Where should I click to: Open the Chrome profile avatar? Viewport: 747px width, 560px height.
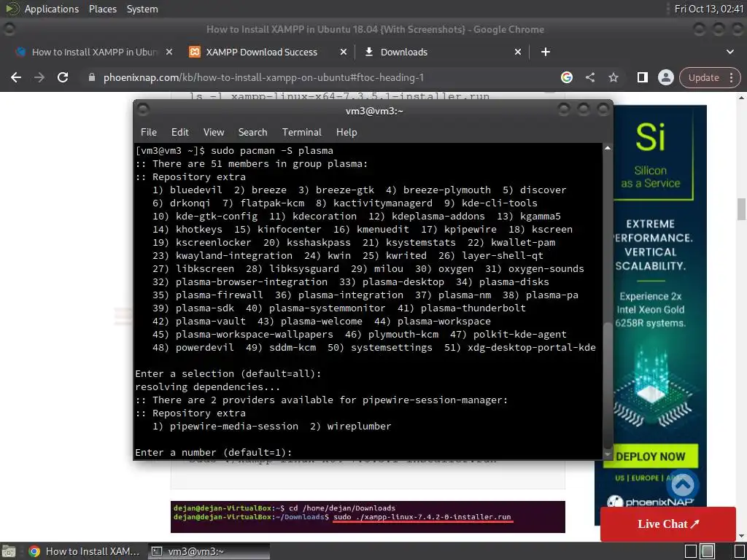(x=665, y=77)
